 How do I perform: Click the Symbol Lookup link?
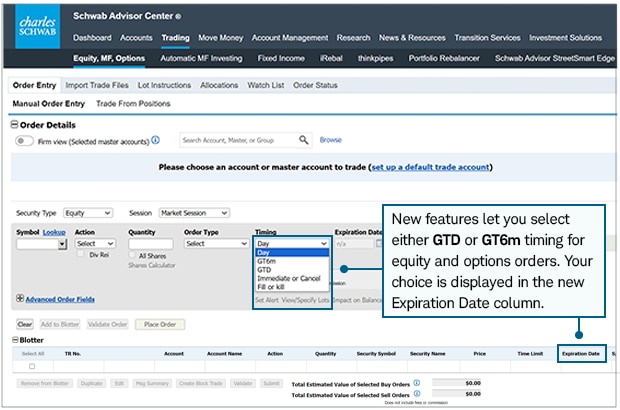tap(54, 232)
